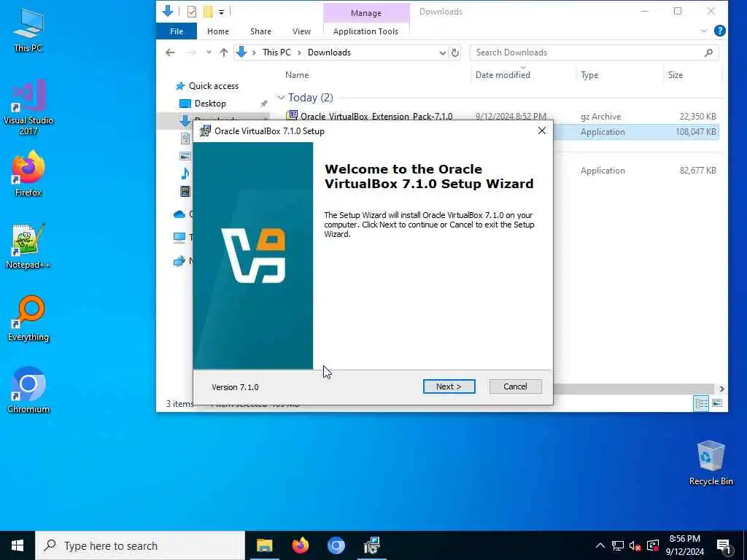747x560 pixels.
Task: Open taskbar clock and date
Action: (684, 545)
